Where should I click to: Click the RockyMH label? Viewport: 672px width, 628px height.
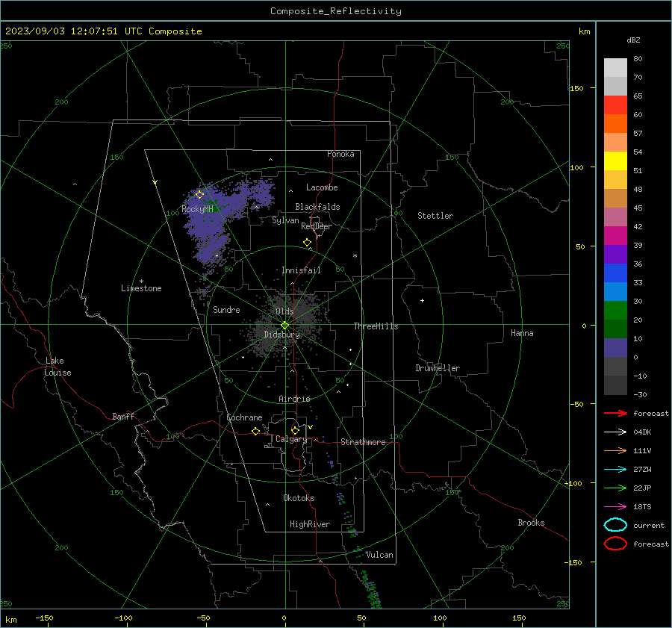[197, 209]
